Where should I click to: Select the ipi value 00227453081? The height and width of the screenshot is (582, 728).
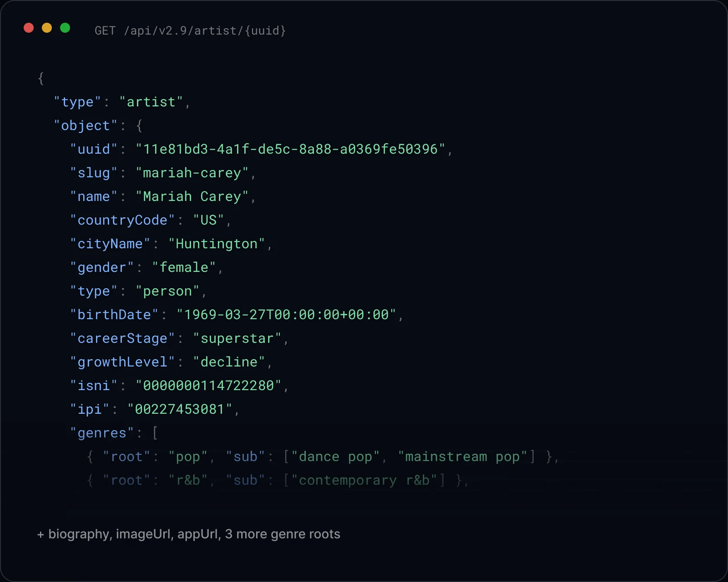[x=180, y=409]
